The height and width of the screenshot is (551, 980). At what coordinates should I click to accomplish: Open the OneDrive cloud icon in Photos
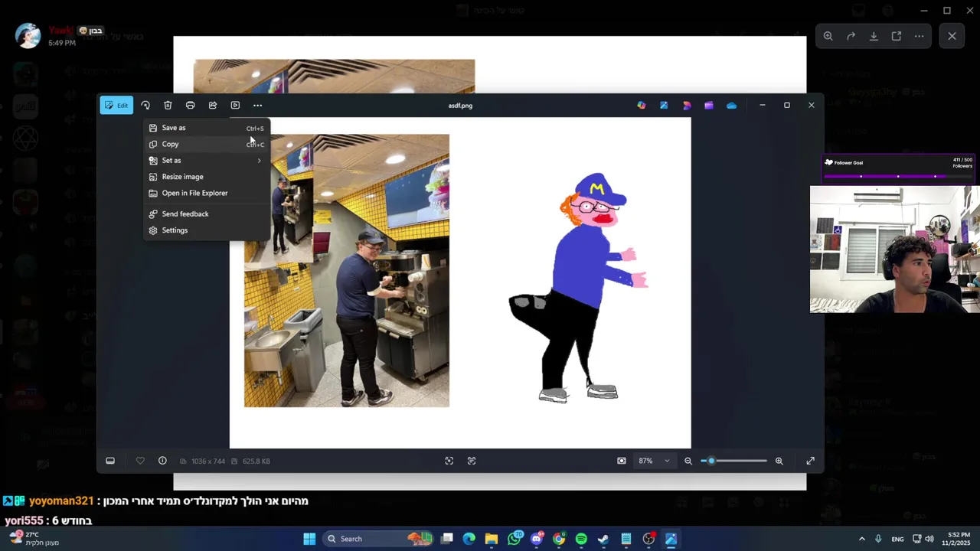point(731,105)
